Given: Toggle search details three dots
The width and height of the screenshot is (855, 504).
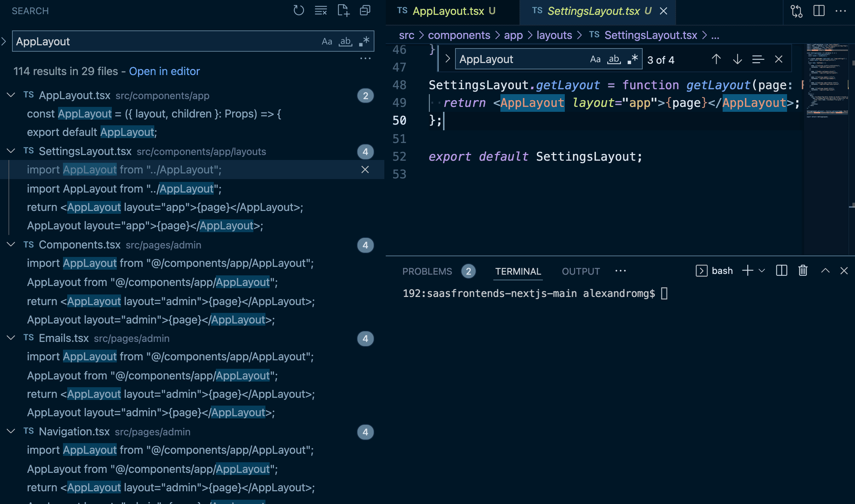Looking at the screenshot, I should (x=365, y=58).
